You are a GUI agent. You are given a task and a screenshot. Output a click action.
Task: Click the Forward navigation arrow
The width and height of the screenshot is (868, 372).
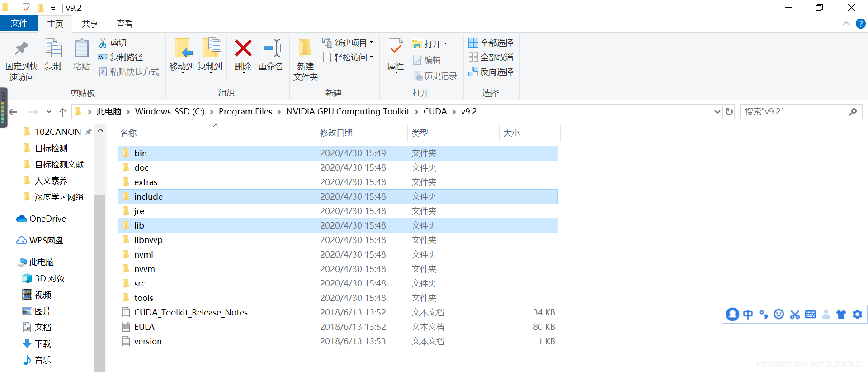(x=33, y=112)
